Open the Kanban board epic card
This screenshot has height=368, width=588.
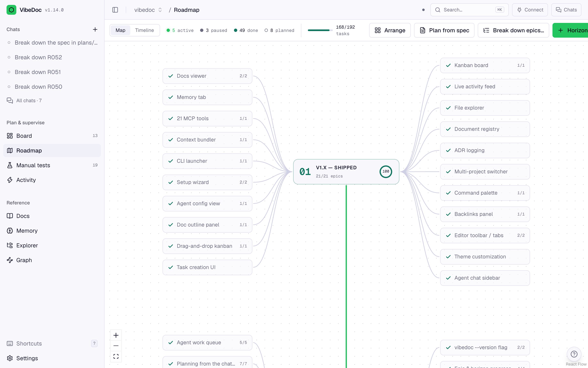pyautogui.click(x=485, y=65)
